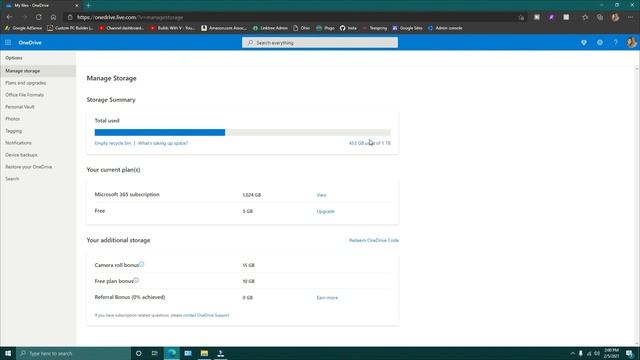Click the OneDrive logo text
This screenshot has width=640, height=360.
pos(30,42)
